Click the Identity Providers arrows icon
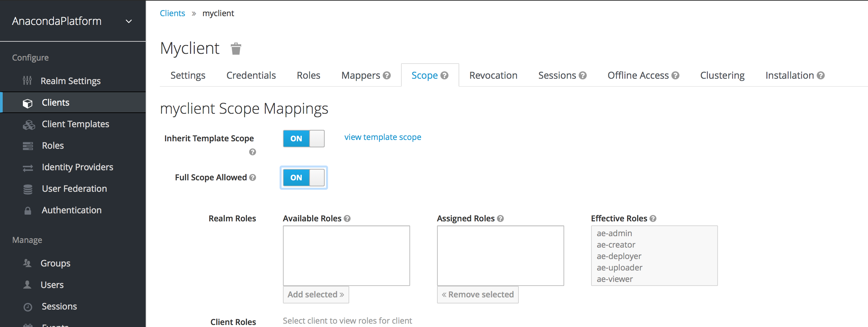The height and width of the screenshot is (327, 868). pos(28,168)
